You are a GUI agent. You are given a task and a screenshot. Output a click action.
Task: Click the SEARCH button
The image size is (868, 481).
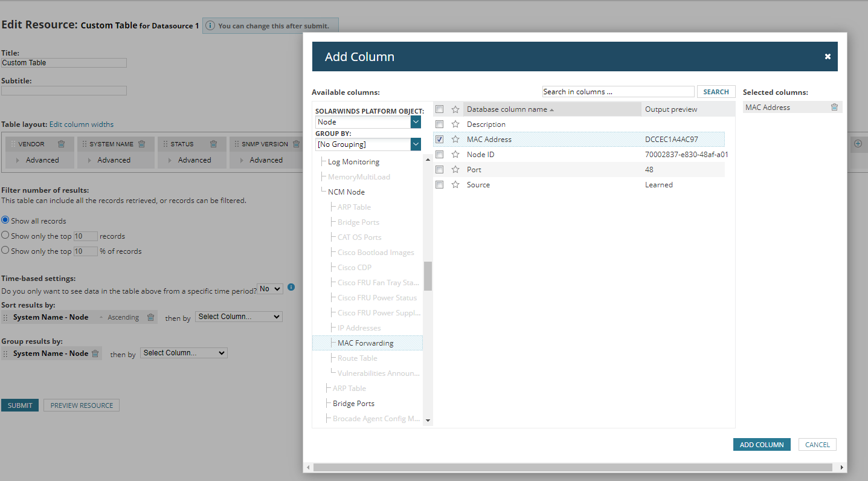click(716, 92)
